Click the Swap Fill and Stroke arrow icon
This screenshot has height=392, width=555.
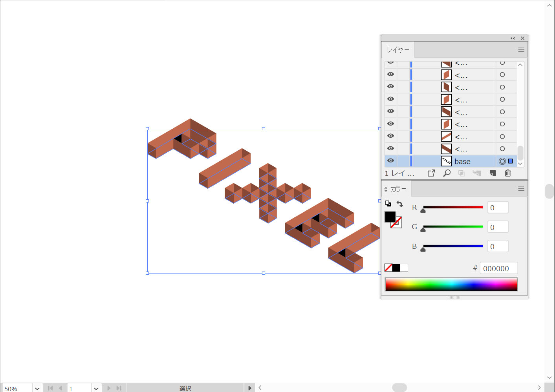tap(399, 204)
